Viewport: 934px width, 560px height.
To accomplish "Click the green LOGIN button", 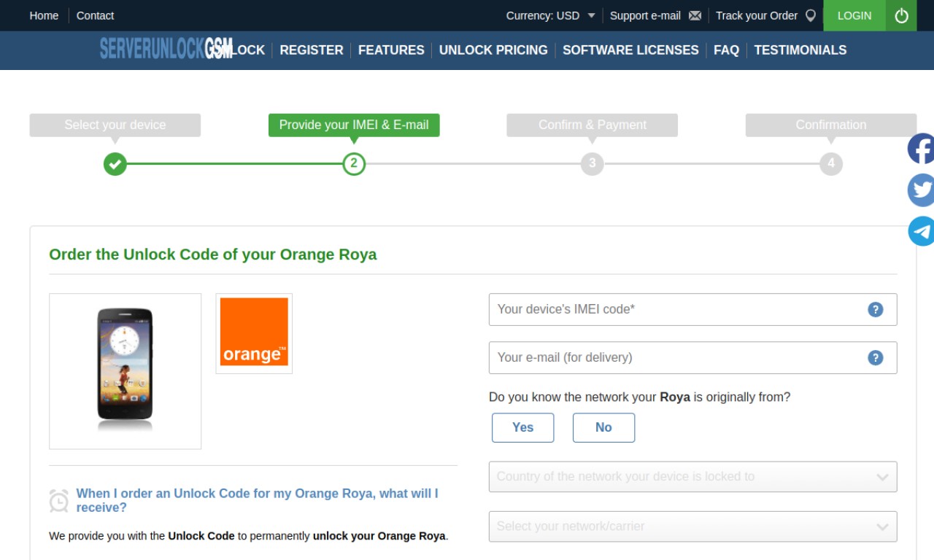I will (854, 15).
